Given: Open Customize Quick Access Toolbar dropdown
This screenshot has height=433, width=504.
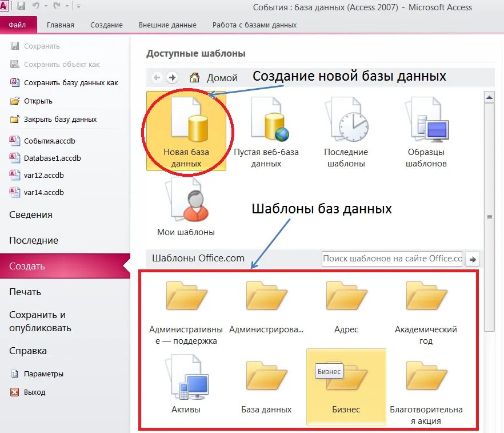Looking at the screenshot, I should 79,6.
